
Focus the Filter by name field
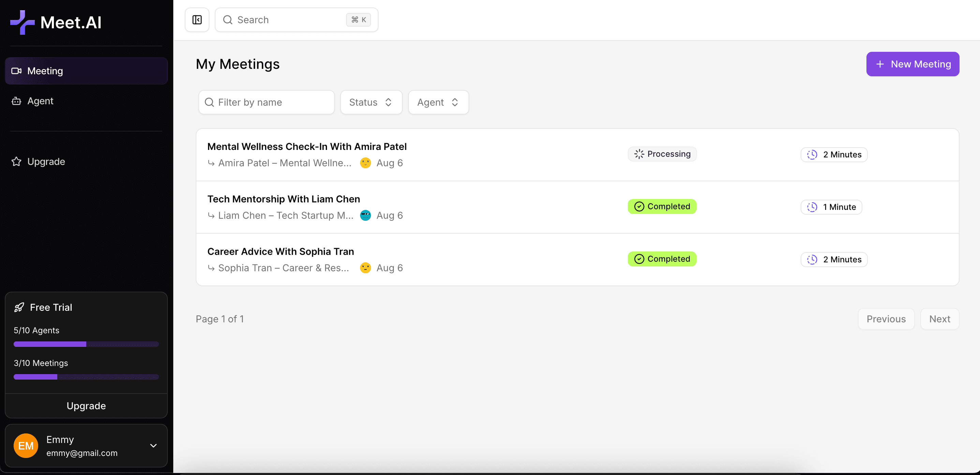click(266, 102)
